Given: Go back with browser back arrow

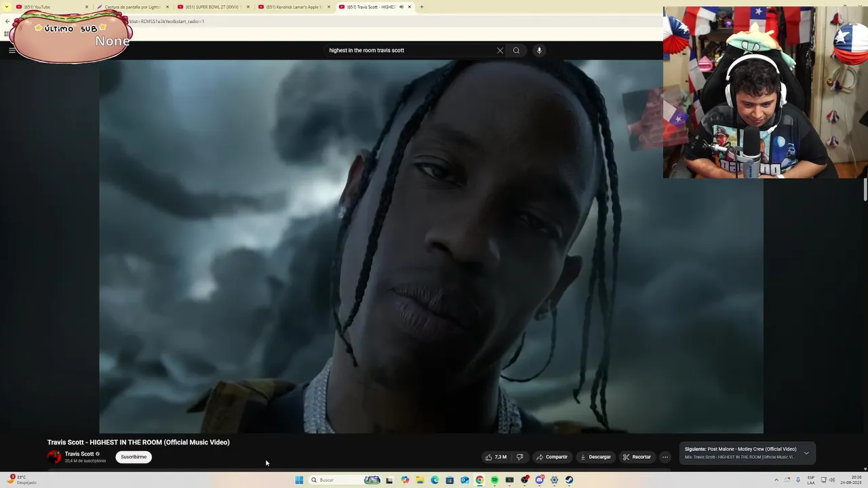Looking at the screenshot, I should click(x=7, y=21).
